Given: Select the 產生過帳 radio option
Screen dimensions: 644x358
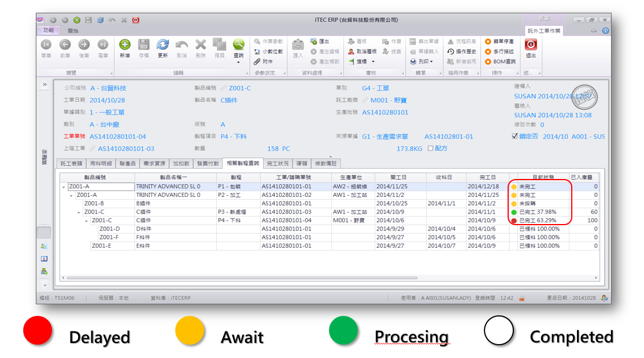Looking at the screenshot, I should tap(315, 51).
